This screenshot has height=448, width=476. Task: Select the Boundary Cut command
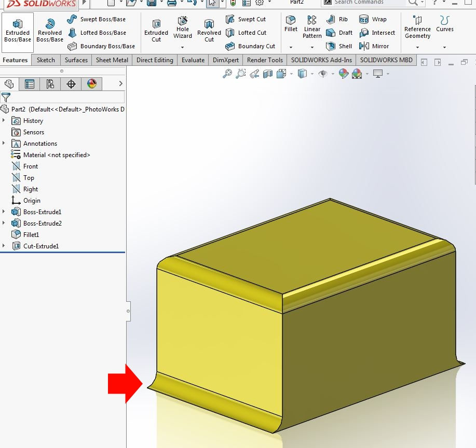[x=250, y=46]
